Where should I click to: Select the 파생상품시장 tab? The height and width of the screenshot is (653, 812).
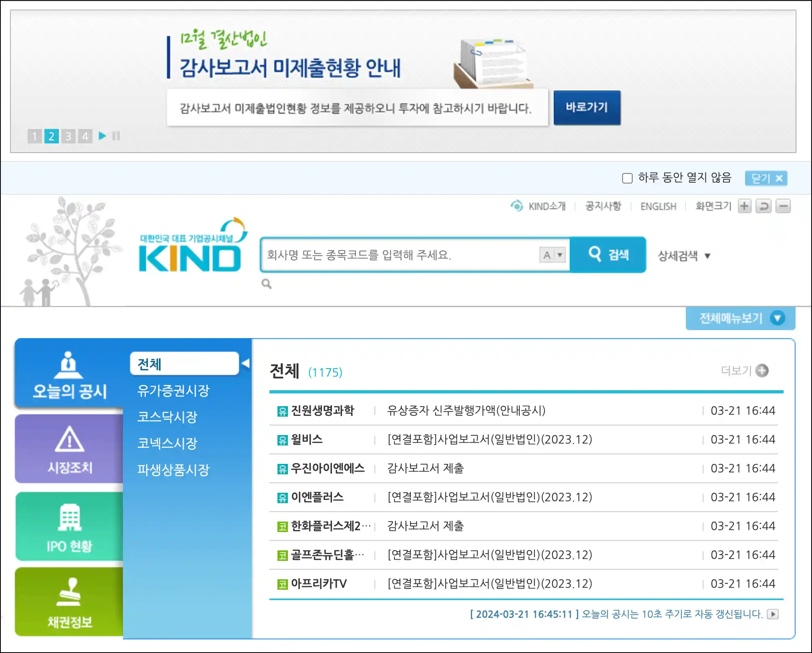click(x=173, y=470)
